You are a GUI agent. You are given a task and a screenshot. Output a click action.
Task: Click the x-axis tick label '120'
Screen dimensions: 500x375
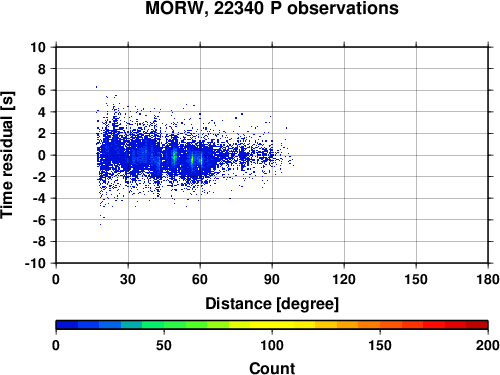[344, 279]
